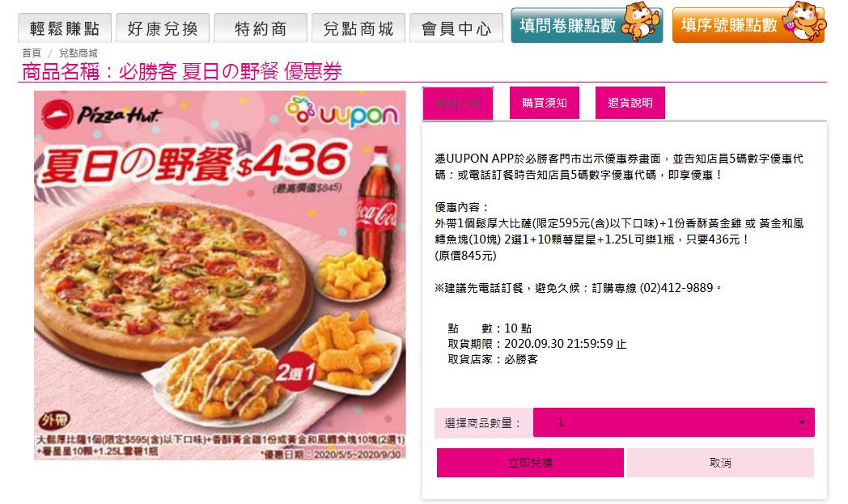Screen dimensions: 848x504
Task: Open the 輕鬆賺點 menu tab
Action: pyautogui.click(x=65, y=28)
